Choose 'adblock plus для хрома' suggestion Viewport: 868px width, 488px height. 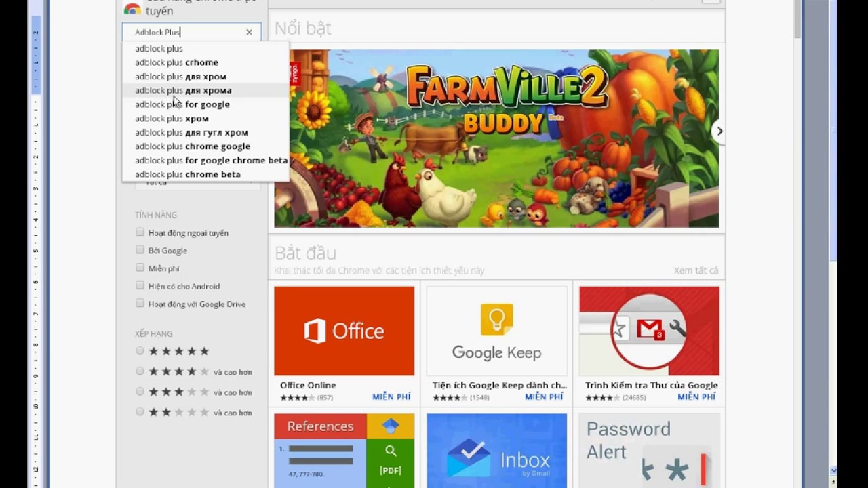tap(205, 90)
